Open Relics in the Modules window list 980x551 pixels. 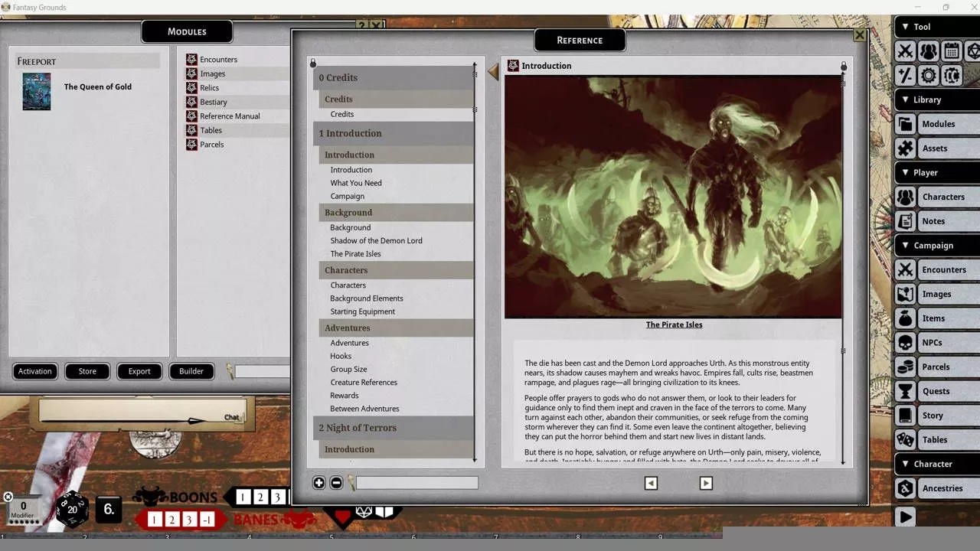point(209,88)
